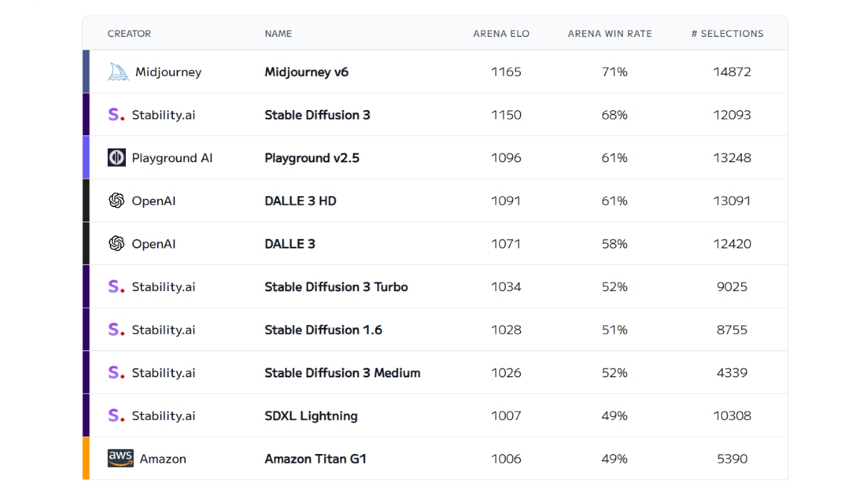The image size is (868, 488).
Task: Click the Amazon AWS logo icon
Action: click(120, 458)
